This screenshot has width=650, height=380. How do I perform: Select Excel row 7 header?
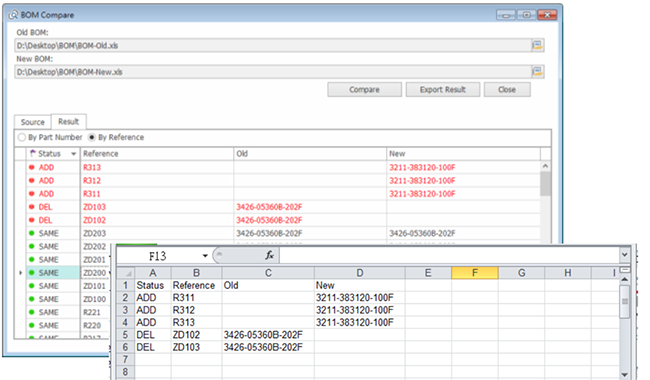click(x=126, y=360)
